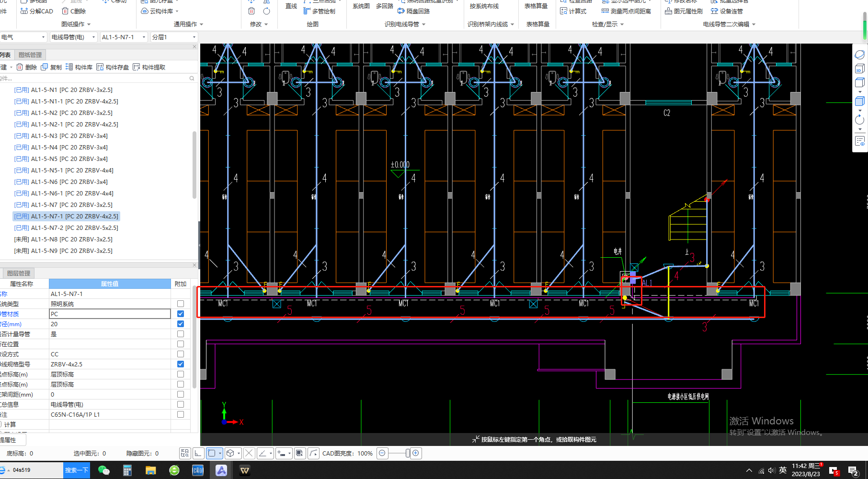
Task: Click the 多回路 button
Action: (x=384, y=6)
